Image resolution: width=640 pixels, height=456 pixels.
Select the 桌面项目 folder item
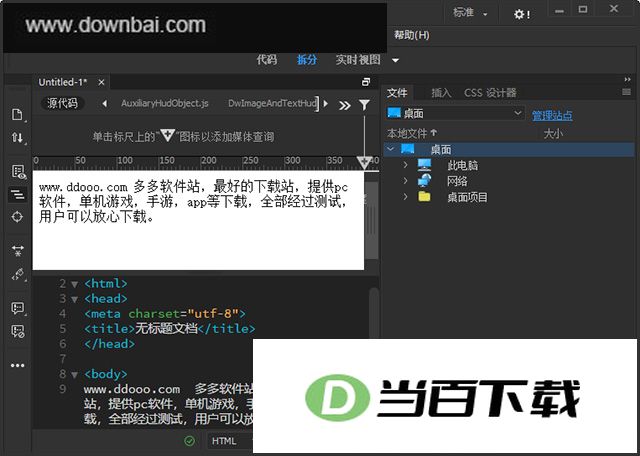[467, 197]
